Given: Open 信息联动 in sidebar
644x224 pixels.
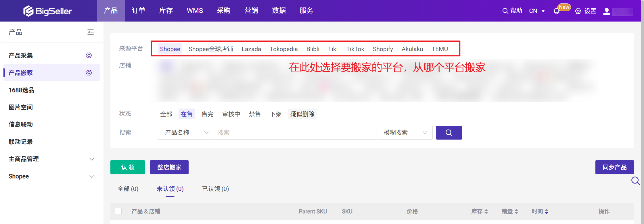Looking at the screenshot, I should [x=21, y=125].
